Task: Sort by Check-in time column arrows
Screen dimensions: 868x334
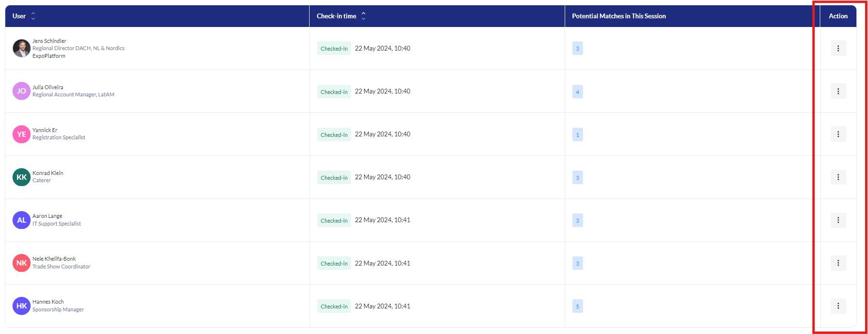Action: tap(364, 16)
